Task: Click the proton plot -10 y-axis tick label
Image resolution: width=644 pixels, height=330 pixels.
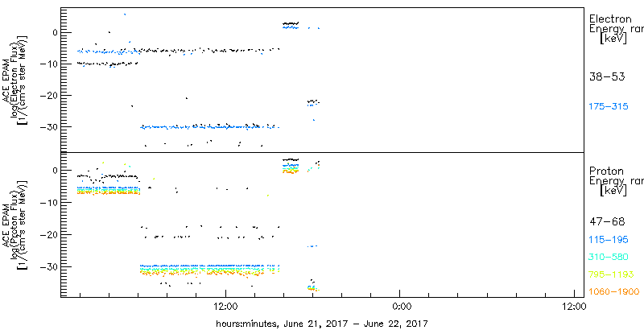Action: (47, 202)
